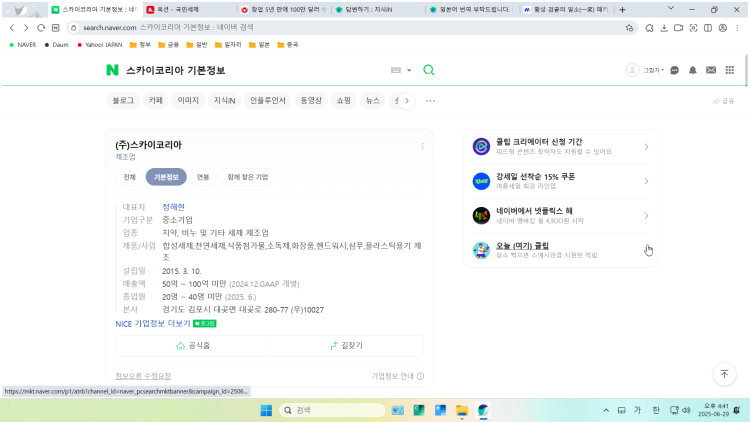
Task: Select the 연봉 company info tab
Action: (x=203, y=177)
